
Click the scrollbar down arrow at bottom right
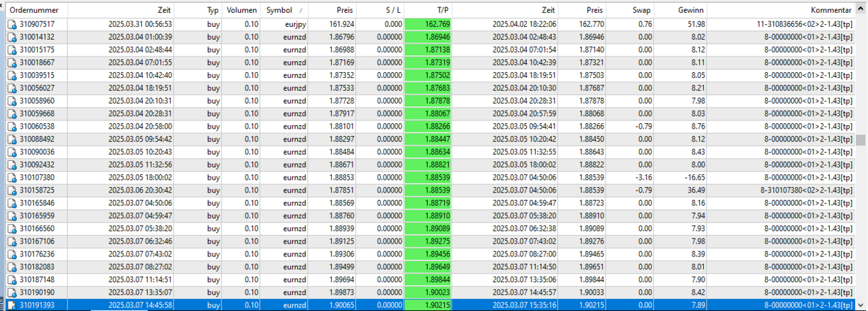[x=861, y=305]
